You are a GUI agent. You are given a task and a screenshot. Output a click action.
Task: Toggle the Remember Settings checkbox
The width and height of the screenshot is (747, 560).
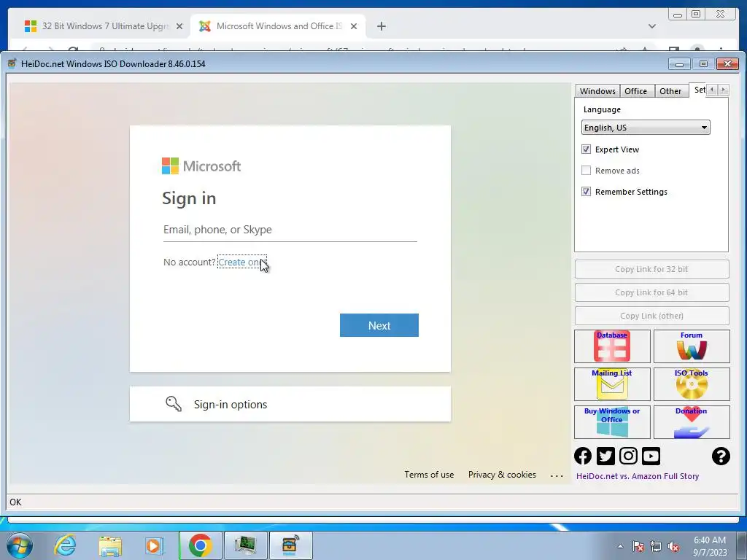pyautogui.click(x=586, y=192)
